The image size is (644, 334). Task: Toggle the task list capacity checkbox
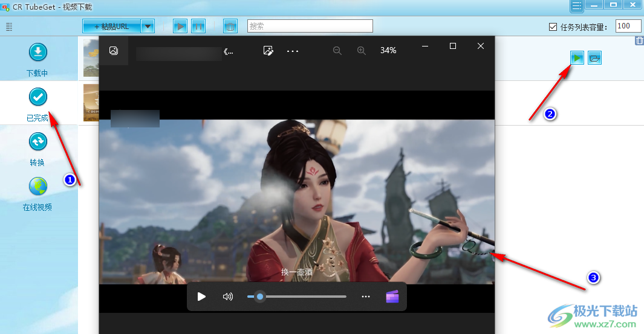pos(553,27)
